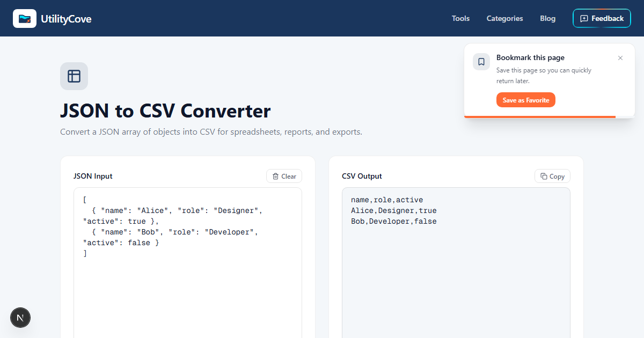Click the UtilityCove logo icon

tap(25, 18)
